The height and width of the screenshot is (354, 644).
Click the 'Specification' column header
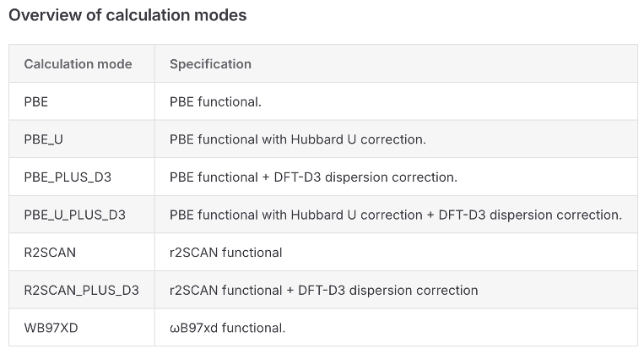210,64
